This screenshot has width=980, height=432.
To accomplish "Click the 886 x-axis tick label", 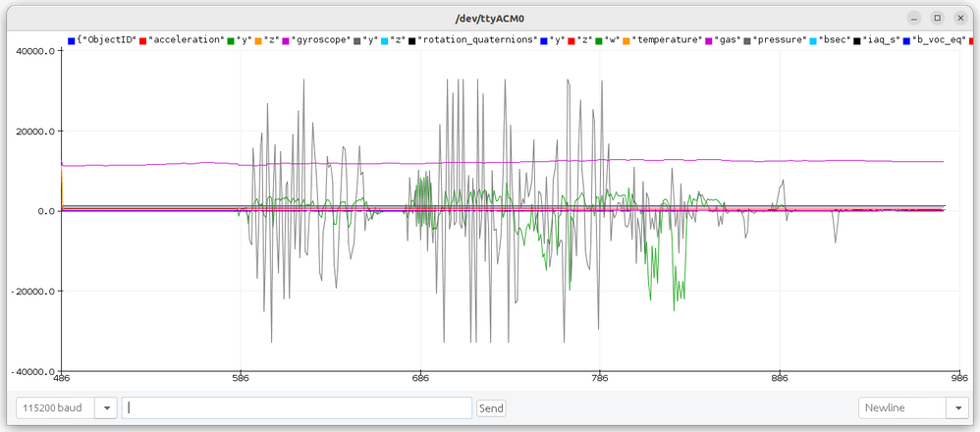I will 780,378.
